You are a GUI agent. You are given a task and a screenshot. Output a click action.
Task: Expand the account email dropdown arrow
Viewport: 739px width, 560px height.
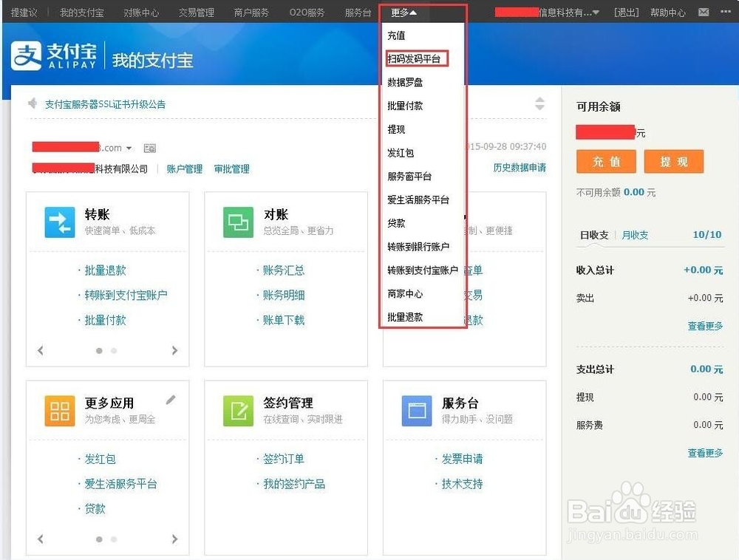129,148
